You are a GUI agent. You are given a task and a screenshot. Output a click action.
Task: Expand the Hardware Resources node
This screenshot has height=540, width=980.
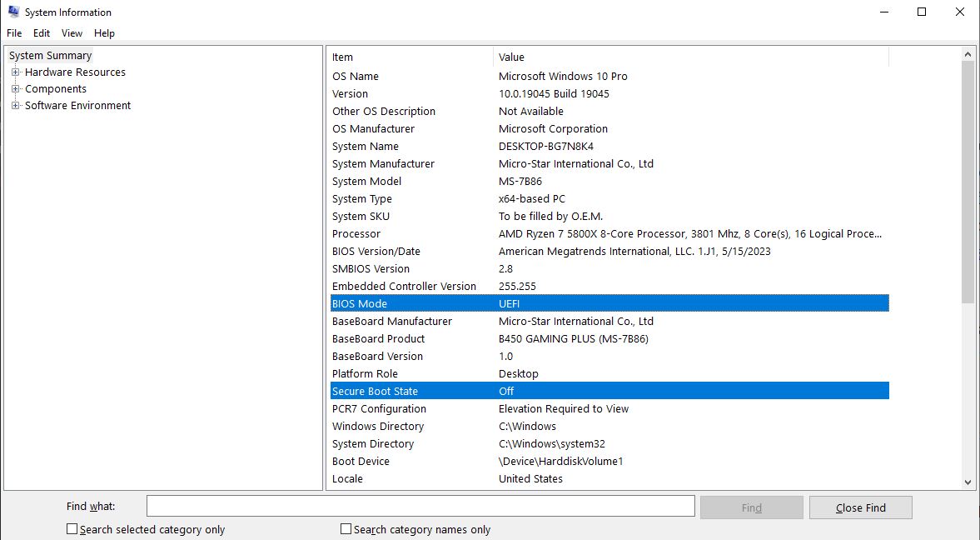click(16, 72)
